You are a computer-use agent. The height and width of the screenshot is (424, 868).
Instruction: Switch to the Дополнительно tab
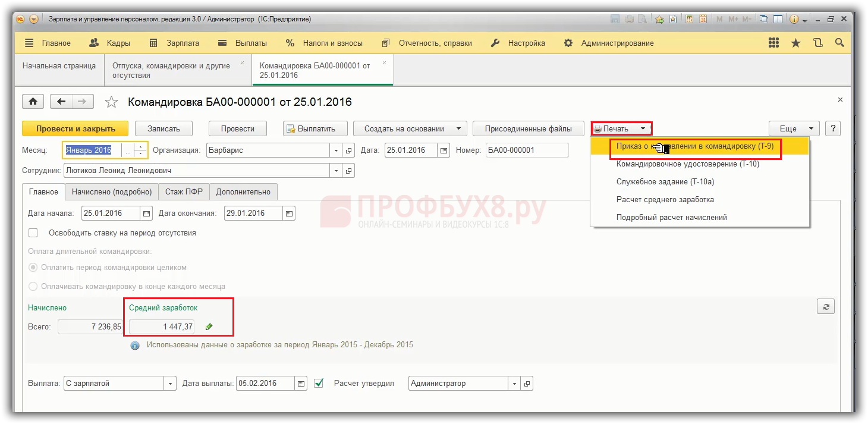243,191
